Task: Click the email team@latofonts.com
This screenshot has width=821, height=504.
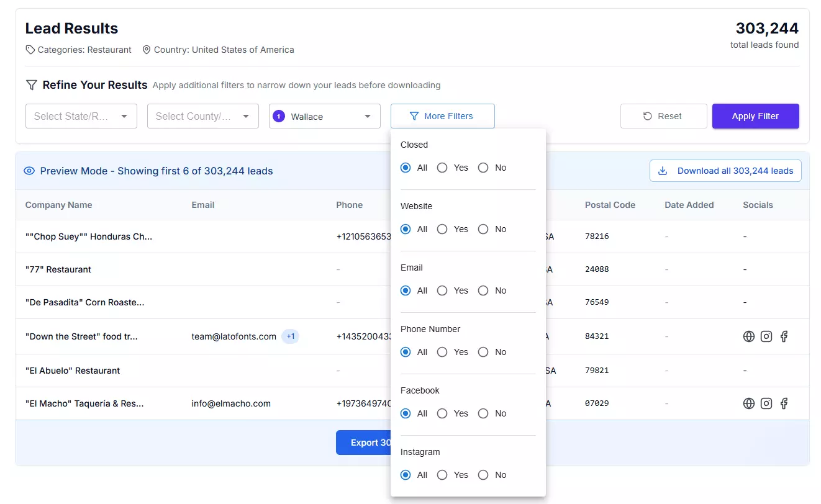Action: (x=234, y=336)
